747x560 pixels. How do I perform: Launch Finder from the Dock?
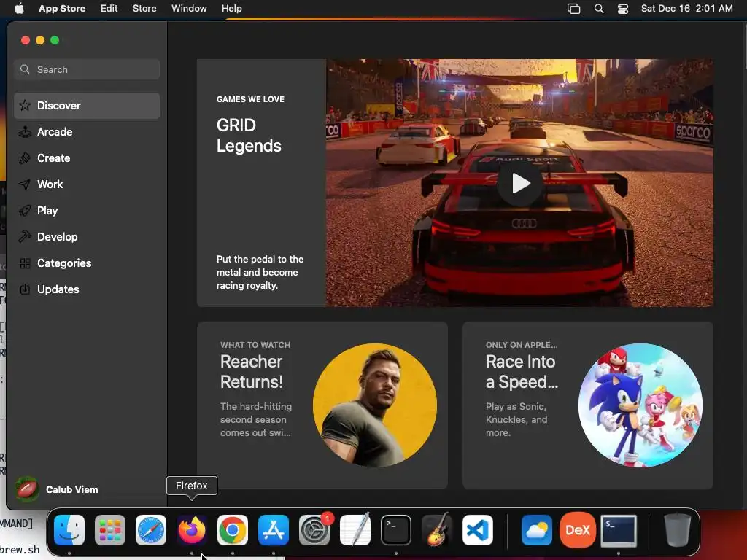(69, 530)
